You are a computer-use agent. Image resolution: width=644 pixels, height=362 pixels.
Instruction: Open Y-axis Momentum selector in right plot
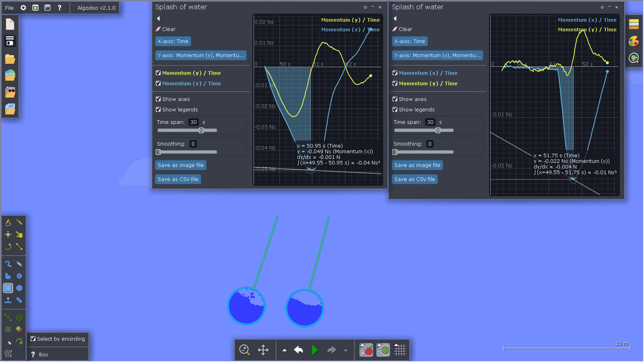pos(436,55)
